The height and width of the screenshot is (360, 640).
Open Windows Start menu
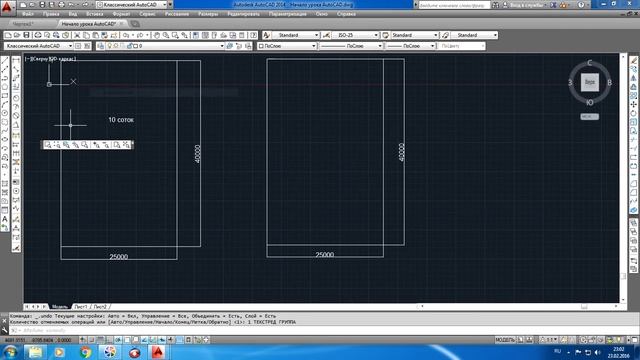click(10, 352)
